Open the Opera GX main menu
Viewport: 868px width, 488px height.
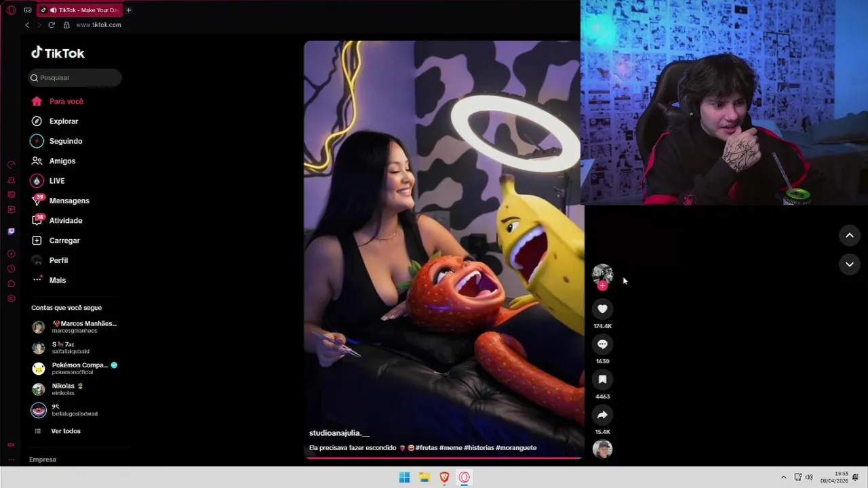tap(11, 10)
